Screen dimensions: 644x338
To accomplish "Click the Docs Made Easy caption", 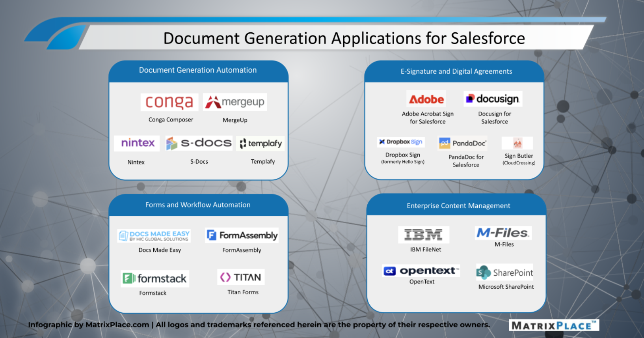I will click(x=160, y=250).
